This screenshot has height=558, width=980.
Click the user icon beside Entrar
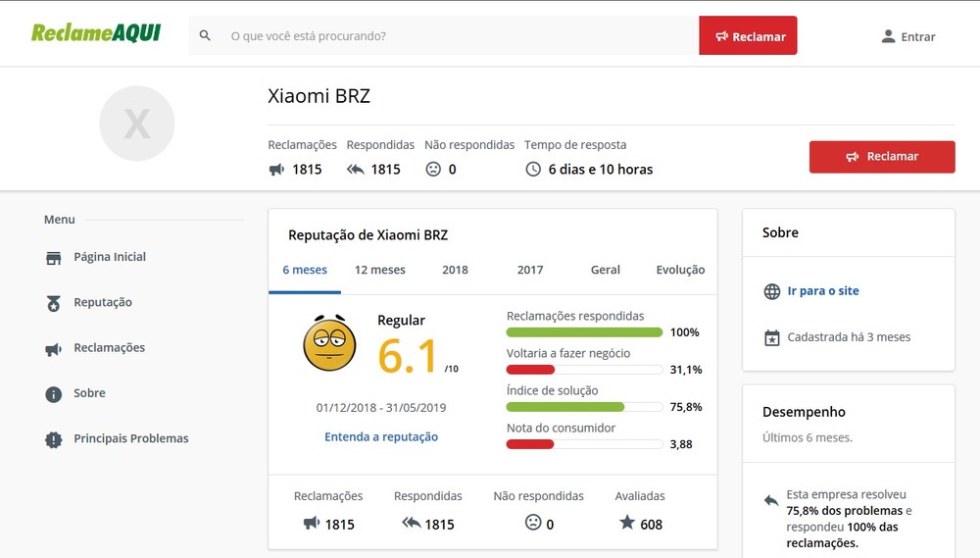(x=888, y=36)
